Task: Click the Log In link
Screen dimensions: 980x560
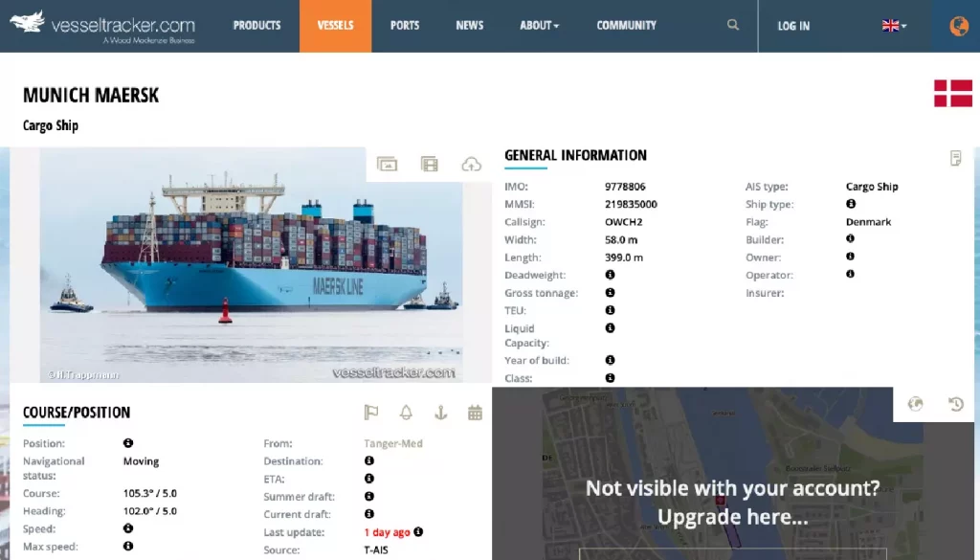Action: [x=793, y=26]
